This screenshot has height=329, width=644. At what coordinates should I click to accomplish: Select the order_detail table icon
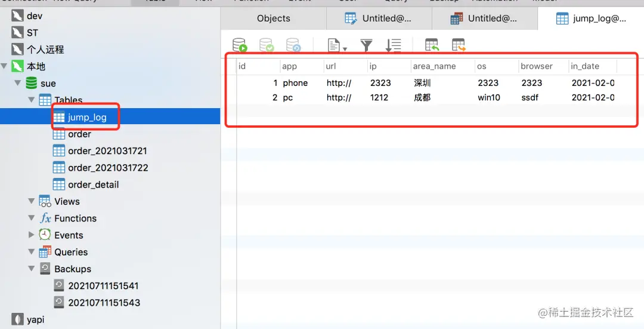[x=58, y=185]
